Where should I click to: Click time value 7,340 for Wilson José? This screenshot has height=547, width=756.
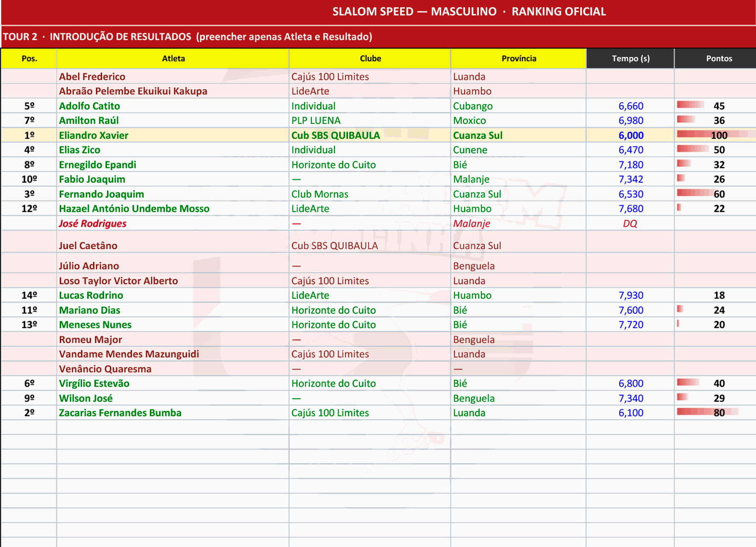(631, 398)
